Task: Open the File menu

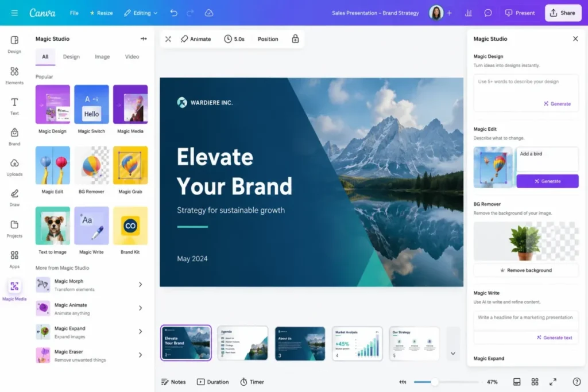Action: pos(74,13)
